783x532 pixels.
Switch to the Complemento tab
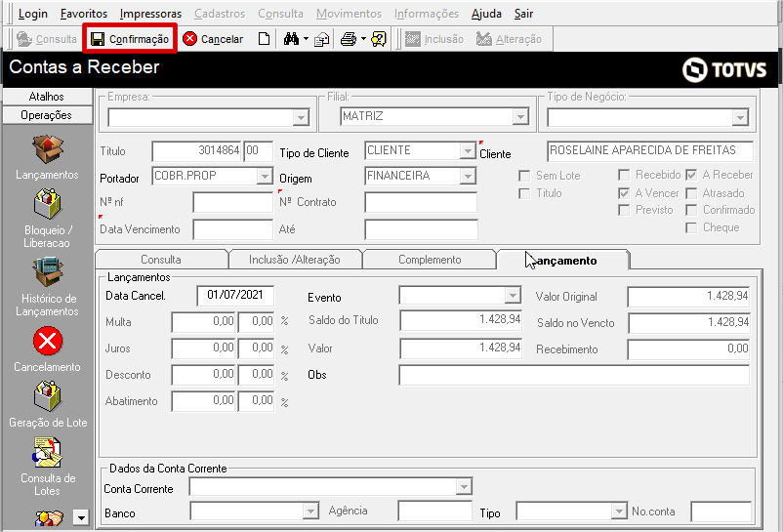430,260
